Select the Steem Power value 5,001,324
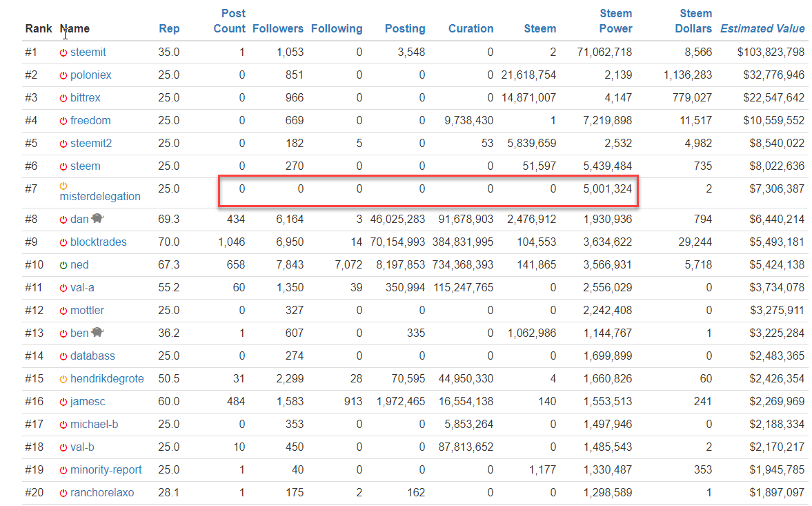The height and width of the screenshot is (506, 812). click(x=607, y=189)
